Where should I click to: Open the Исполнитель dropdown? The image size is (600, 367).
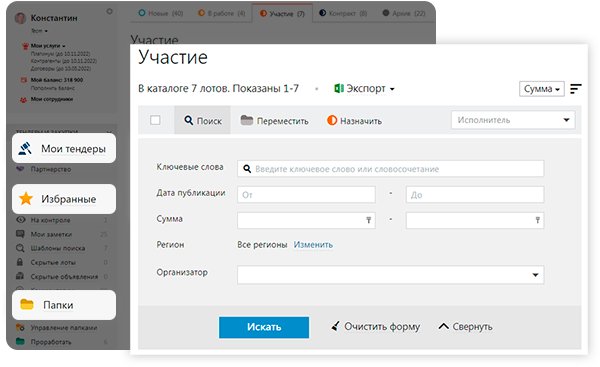(x=513, y=120)
